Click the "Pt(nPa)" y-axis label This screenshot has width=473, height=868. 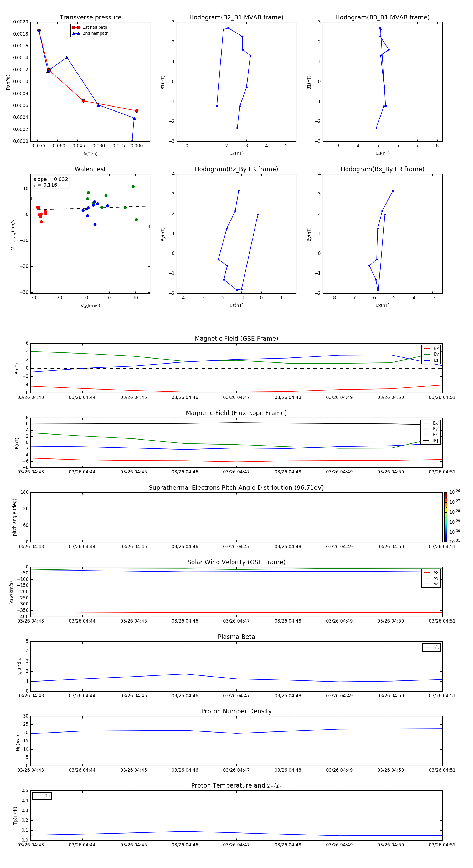(8, 82)
